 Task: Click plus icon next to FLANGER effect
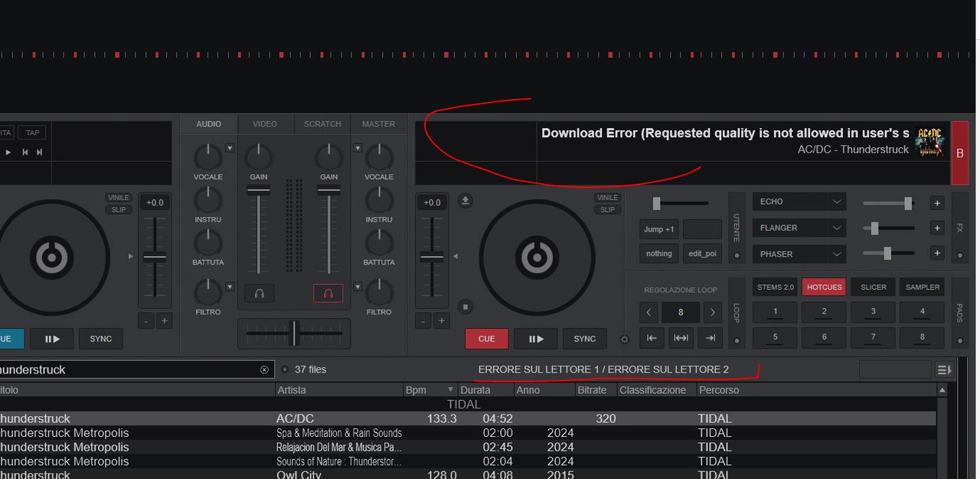[x=936, y=228]
